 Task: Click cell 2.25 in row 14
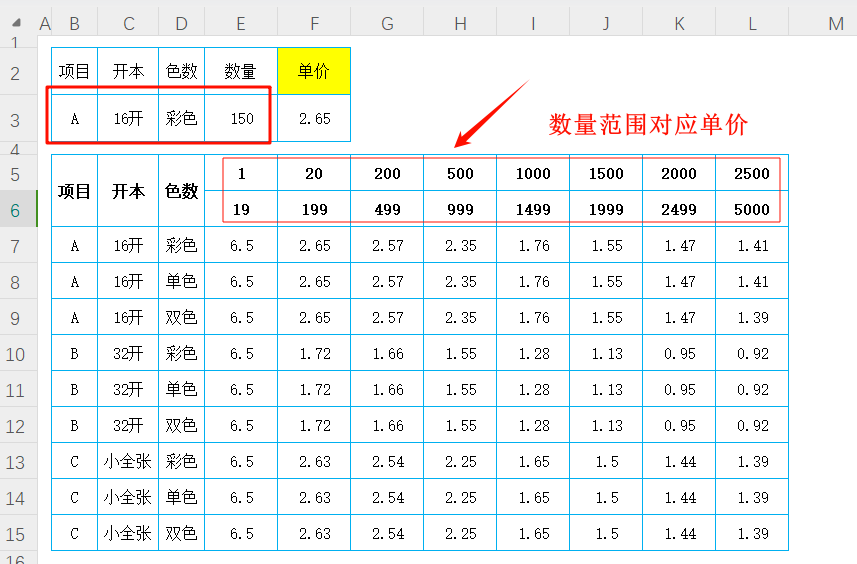click(x=460, y=498)
